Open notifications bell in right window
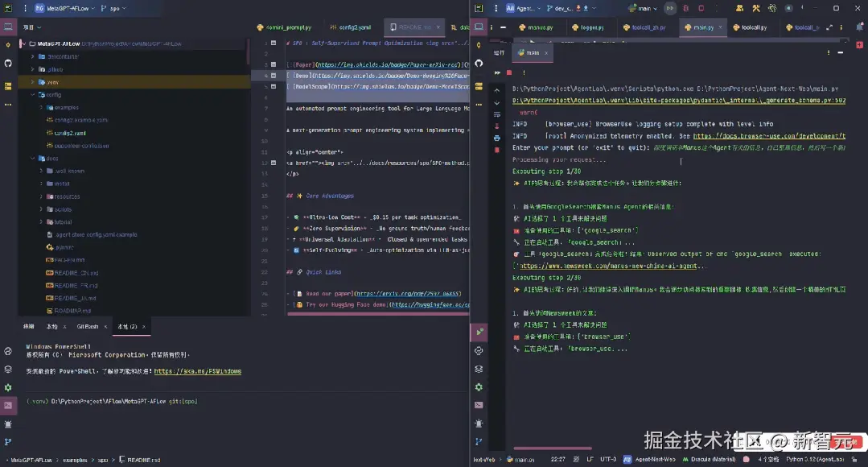This screenshot has width=868, height=467. pyautogui.click(x=860, y=27)
